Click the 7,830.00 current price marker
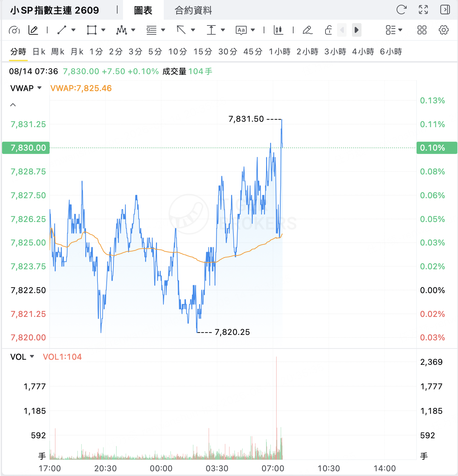Image resolution: width=458 pixels, height=476 pixels. pyautogui.click(x=26, y=148)
